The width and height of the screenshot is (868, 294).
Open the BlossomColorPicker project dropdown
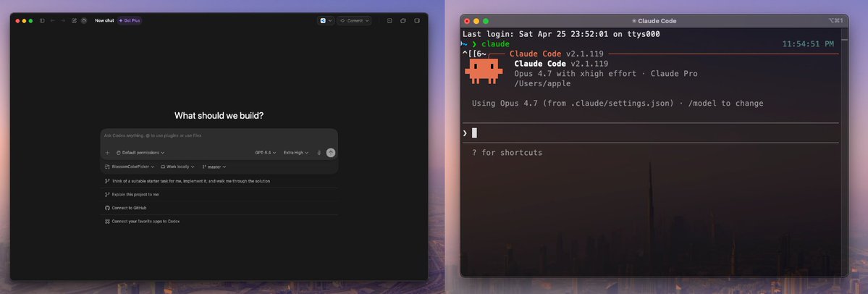click(x=130, y=167)
